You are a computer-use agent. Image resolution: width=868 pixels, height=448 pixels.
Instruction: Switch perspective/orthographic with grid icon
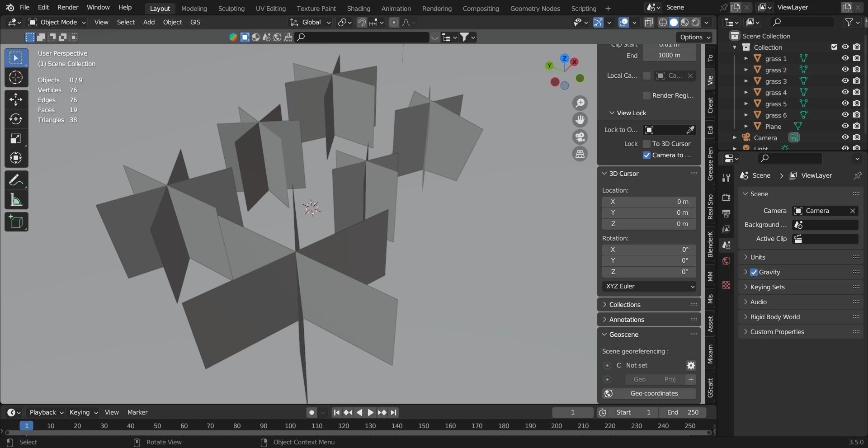pos(580,154)
